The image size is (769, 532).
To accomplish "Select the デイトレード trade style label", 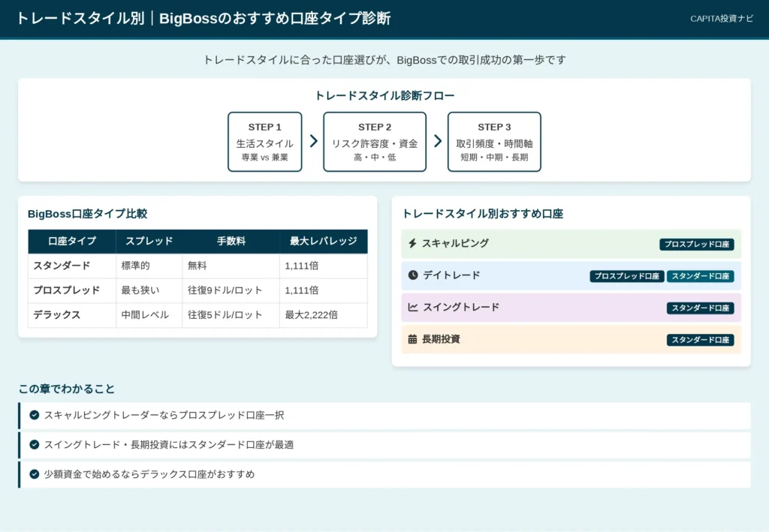I will tap(451, 275).
